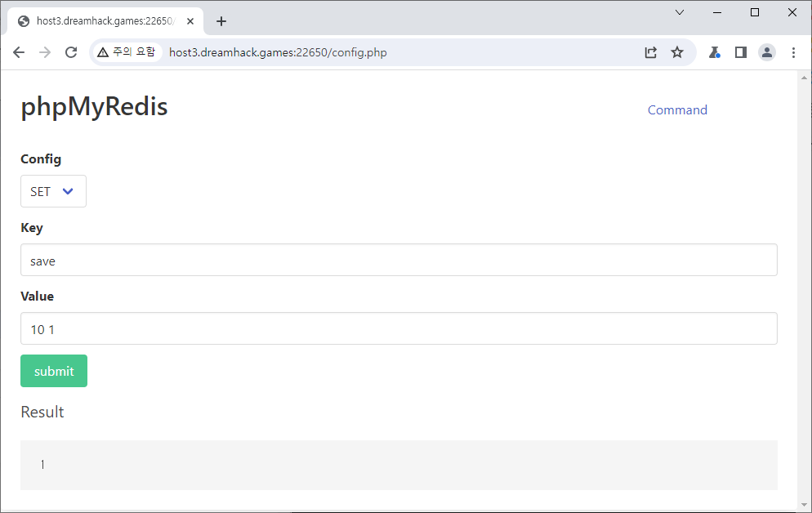Screen dimensions: 812x513
Task: Click the browser forward arrow
Action: click(x=45, y=52)
